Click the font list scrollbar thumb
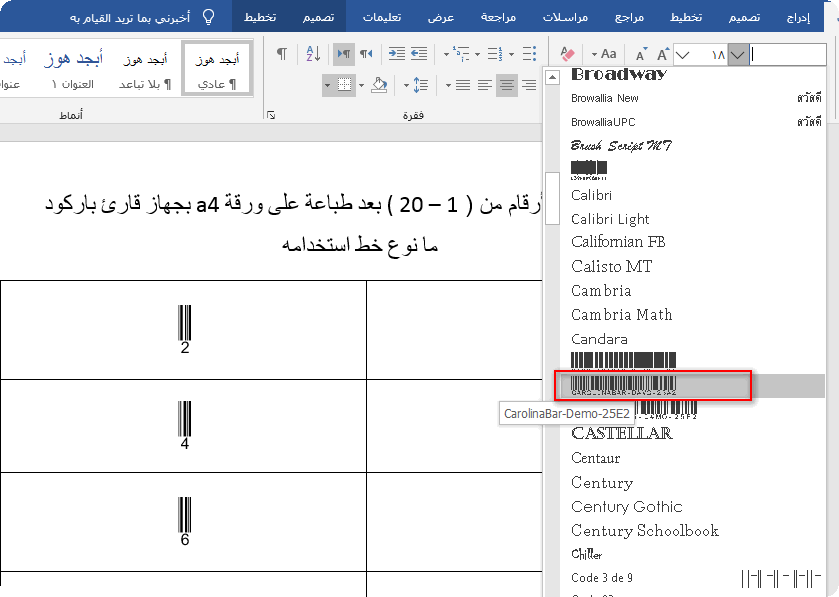The width and height of the screenshot is (839, 597). (x=552, y=198)
